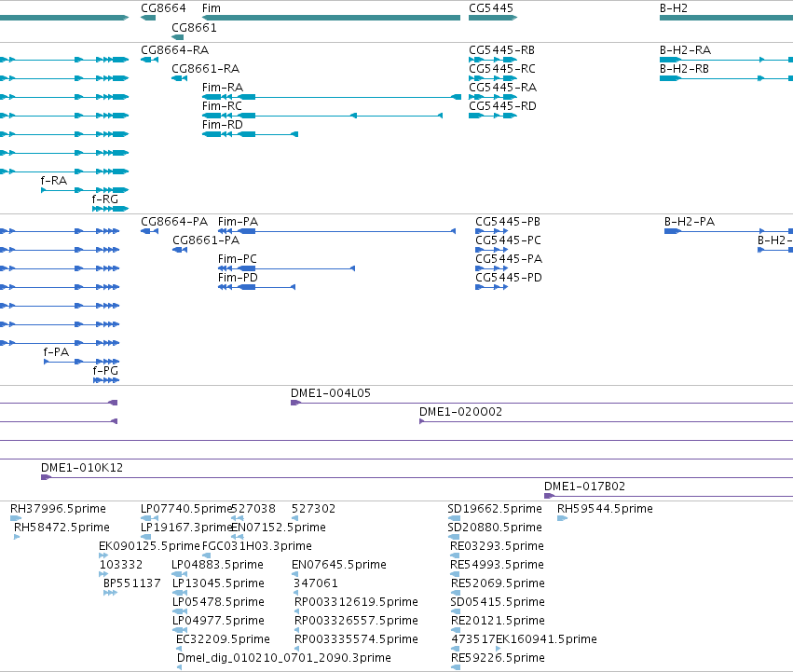The height and width of the screenshot is (672, 793).
Task: Click the RE52069.5prime EST label
Action: [x=498, y=583]
